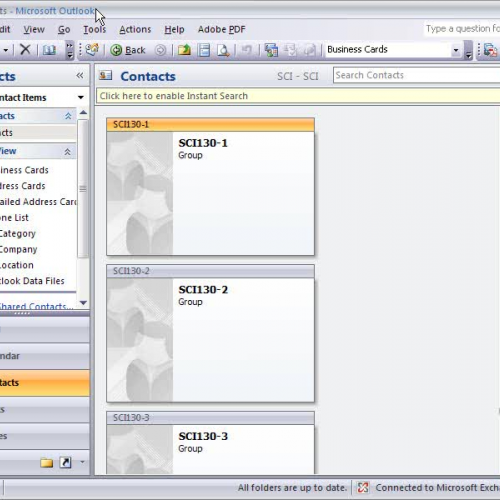500x500 pixels.
Task: Open the Actions menu
Action: point(135,30)
